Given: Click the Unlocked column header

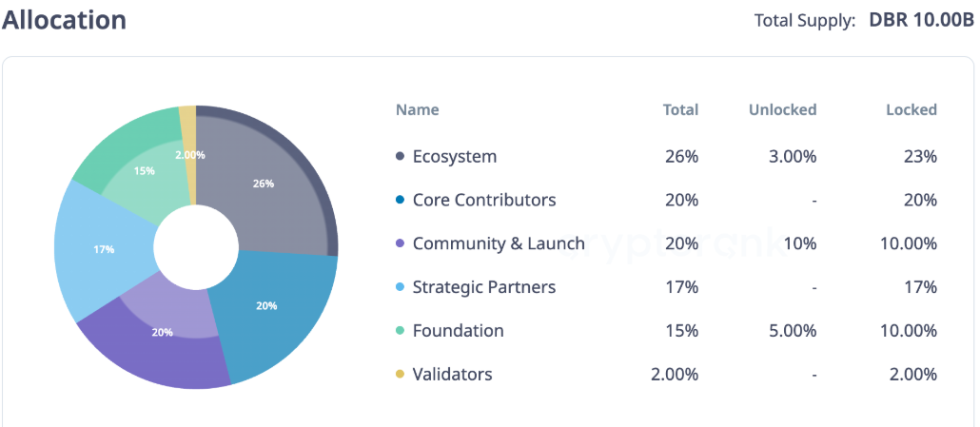Looking at the screenshot, I should (x=782, y=109).
